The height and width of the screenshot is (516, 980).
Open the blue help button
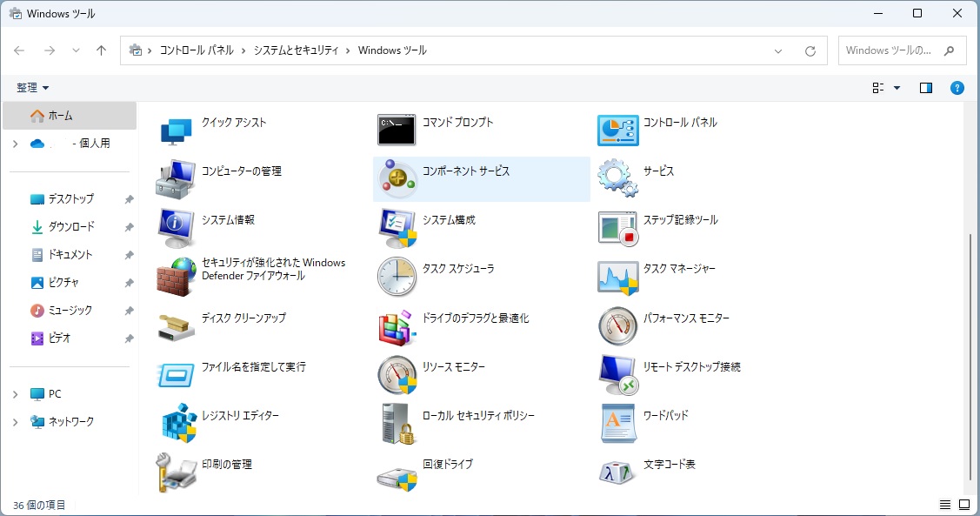tap(957, 88)
